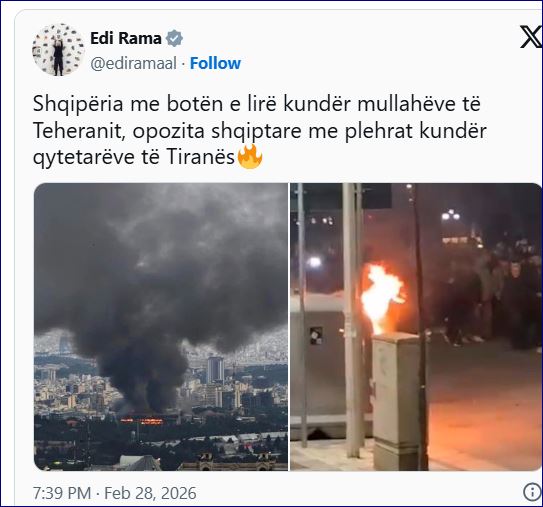Follow the @ediramaal account
The image size is (543, 507).
(215, 63)
